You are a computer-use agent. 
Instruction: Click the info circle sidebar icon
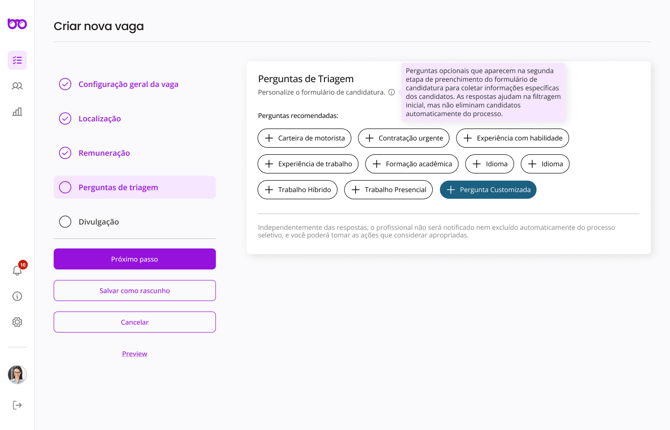pos(17,296)
